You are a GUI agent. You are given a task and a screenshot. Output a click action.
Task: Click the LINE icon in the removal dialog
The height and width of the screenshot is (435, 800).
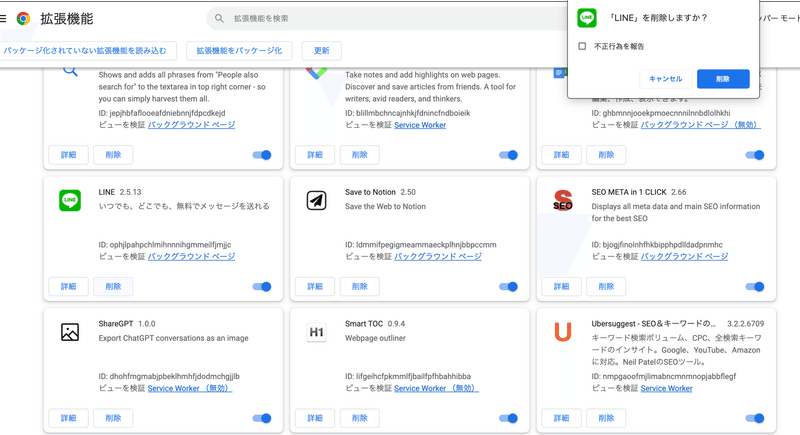pos(587,18)
